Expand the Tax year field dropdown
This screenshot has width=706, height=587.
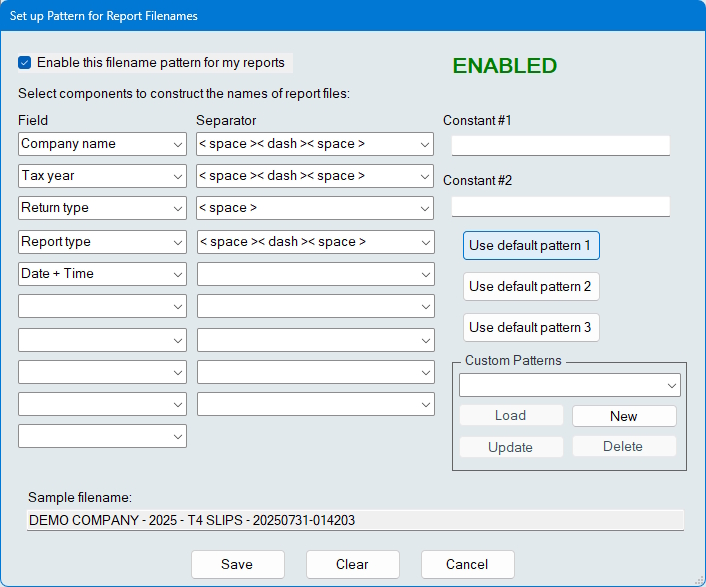click(x=102, y=176)
